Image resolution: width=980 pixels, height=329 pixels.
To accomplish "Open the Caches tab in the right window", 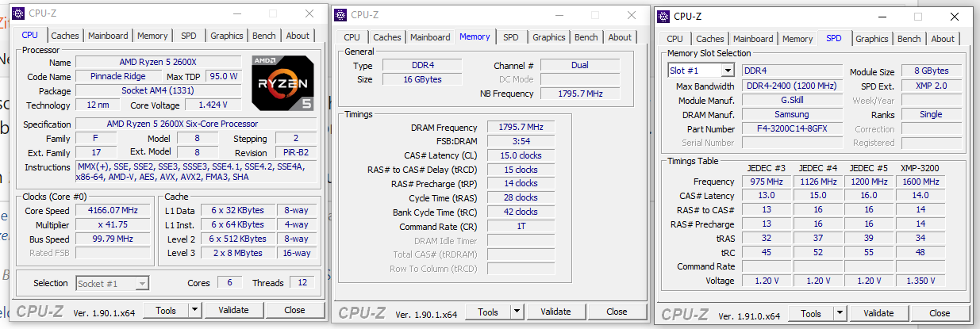I will (710, 39).
